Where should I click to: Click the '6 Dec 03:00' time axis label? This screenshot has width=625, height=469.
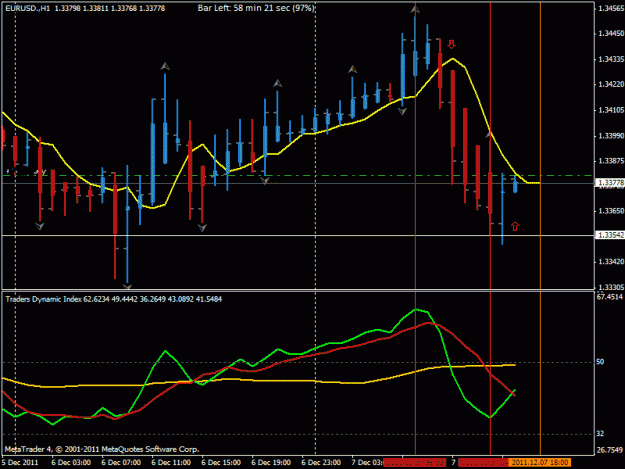click(71, 462)
